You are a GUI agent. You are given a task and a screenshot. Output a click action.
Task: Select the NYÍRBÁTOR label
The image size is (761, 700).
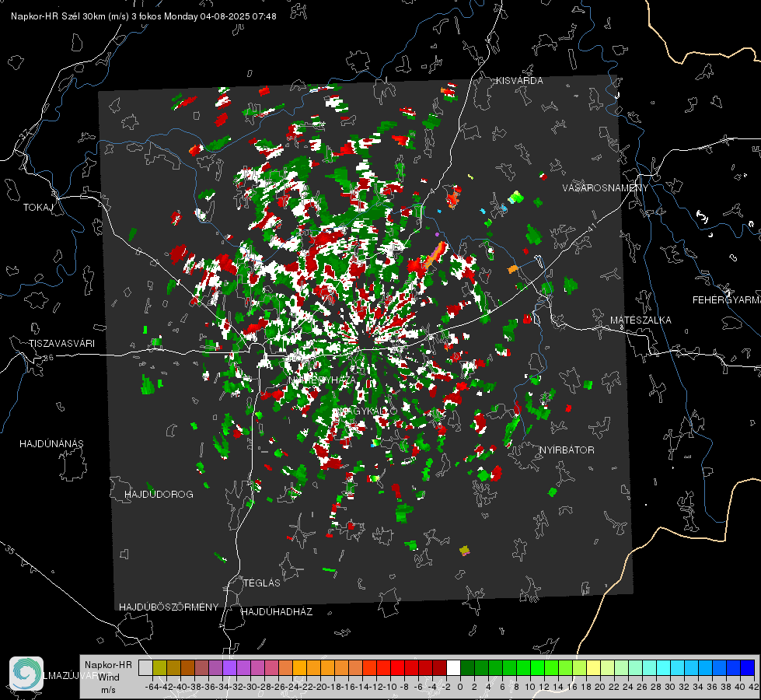[x=567, y=450]
